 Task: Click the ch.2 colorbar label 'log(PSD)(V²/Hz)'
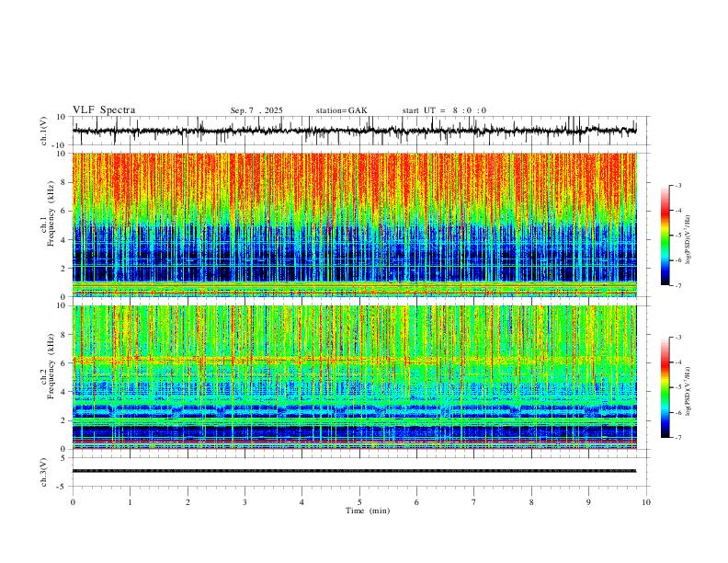tap(688, 392)
